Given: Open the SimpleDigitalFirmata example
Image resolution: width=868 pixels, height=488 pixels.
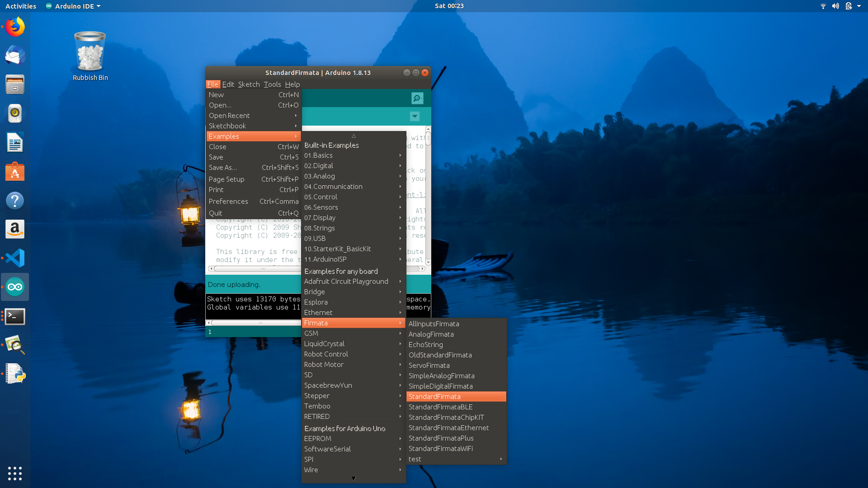Looking at the screenshot, I should 456,386.
